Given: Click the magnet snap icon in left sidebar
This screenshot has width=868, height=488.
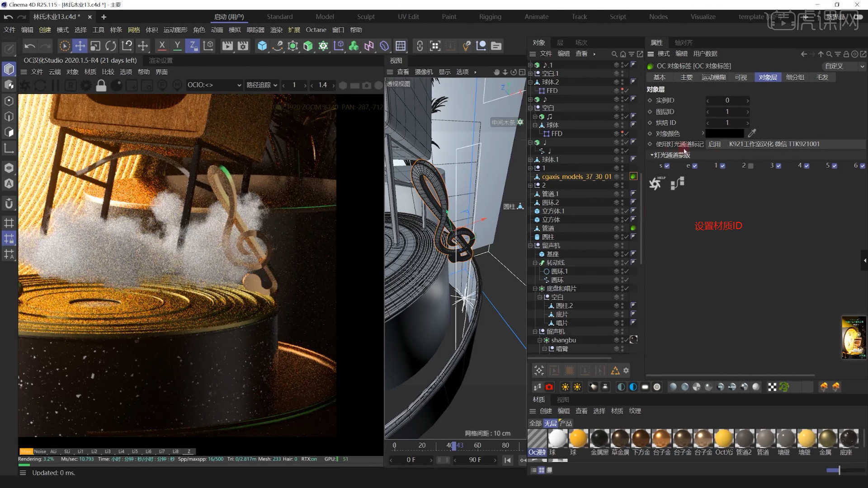Looking at the screenshot, I should point(9,203).
